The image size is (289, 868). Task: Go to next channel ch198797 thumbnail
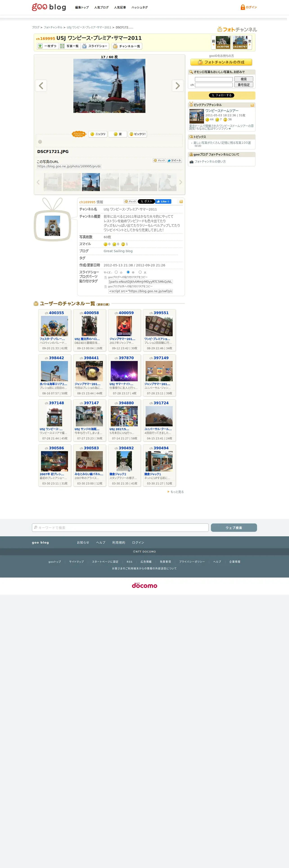tap(240, 42)
